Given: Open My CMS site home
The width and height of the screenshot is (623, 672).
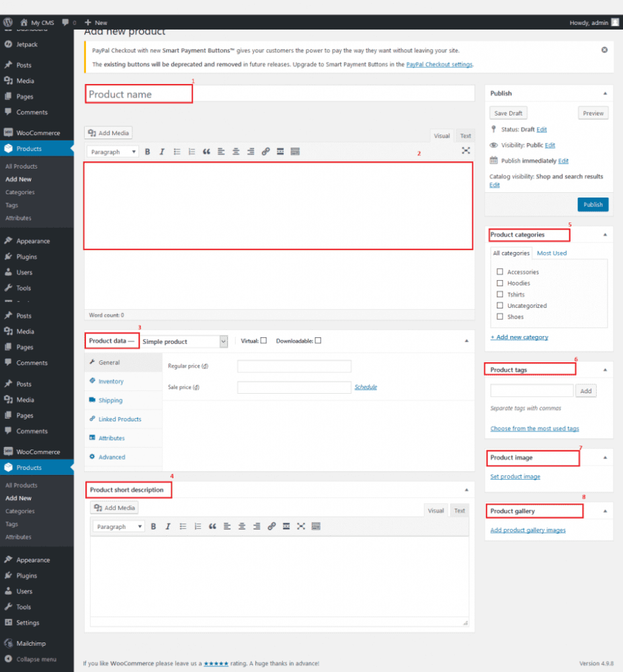Looking at the screenshot, I should click(x=37, y=22).
